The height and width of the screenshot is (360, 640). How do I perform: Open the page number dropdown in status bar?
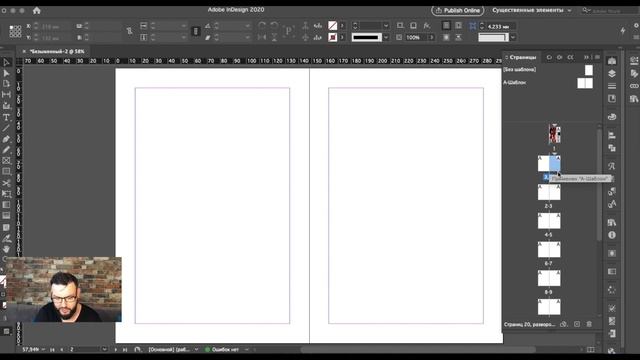tap(104, 349)
